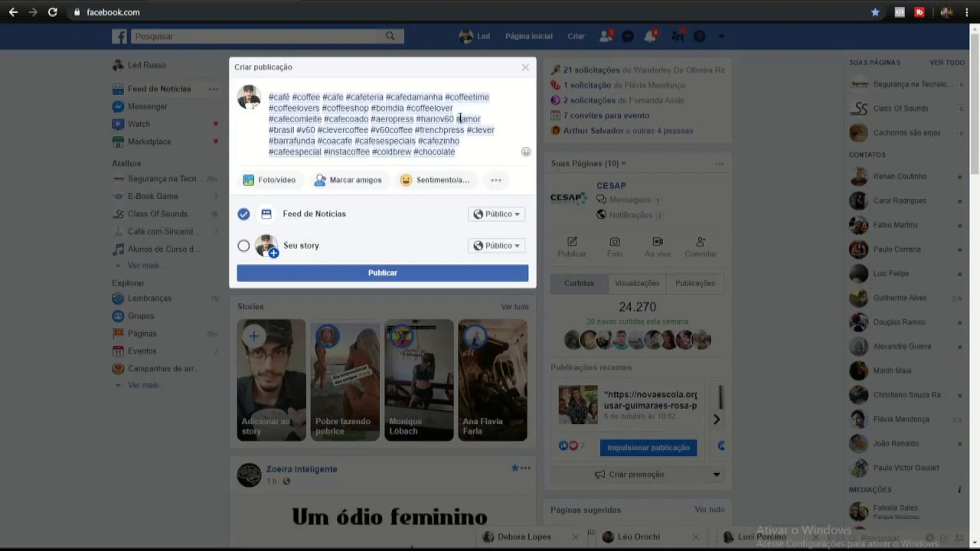The height and width of the screenshot is (551, 980).
Task: Open 7 convites para evento link
Action: click(x=606, y=116)
